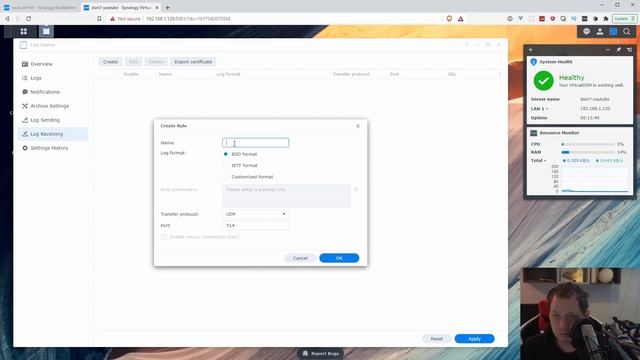Add a widget with the plus icon

coord(531,50)
